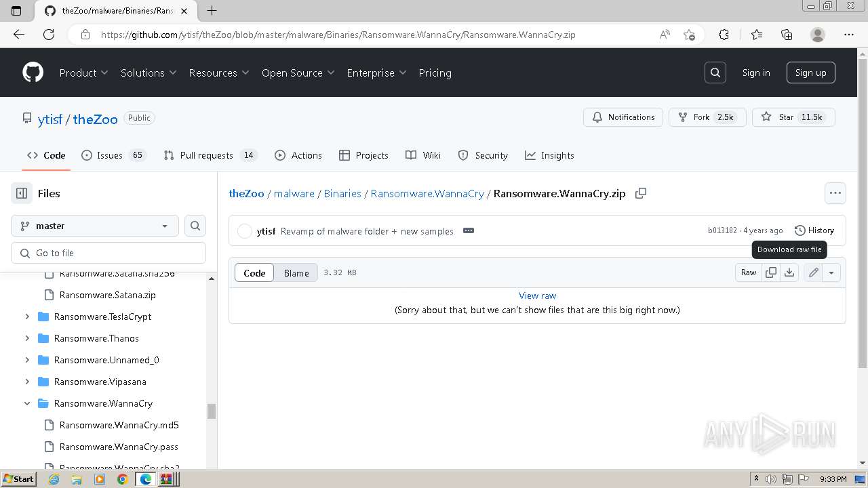
Task: Expand commit message ellipsis button
Action: tap(468, 230)
